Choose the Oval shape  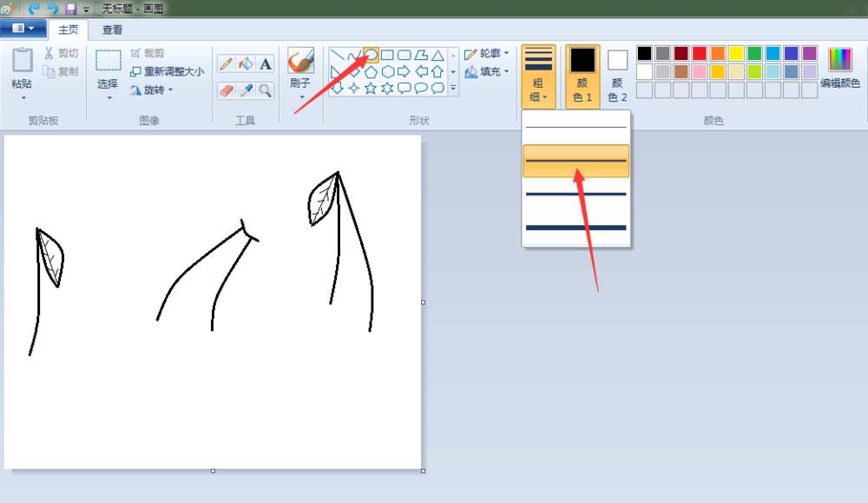pos(371,55)
